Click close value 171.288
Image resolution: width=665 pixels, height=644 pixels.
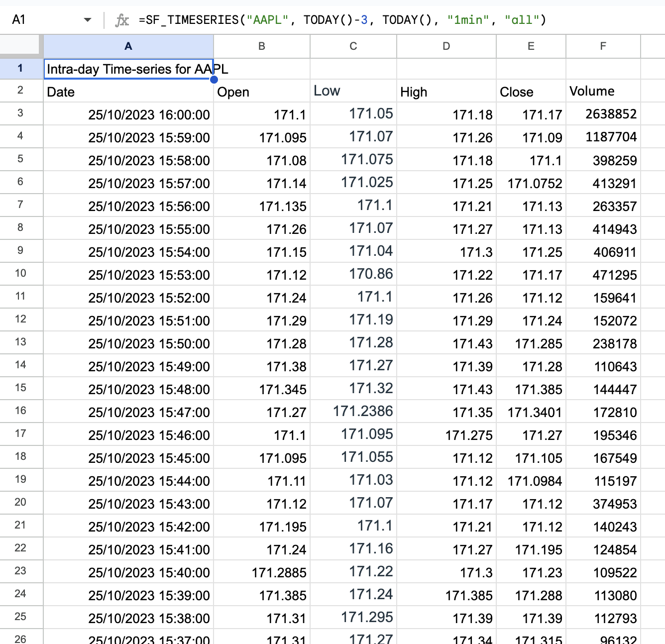[531, 595]
